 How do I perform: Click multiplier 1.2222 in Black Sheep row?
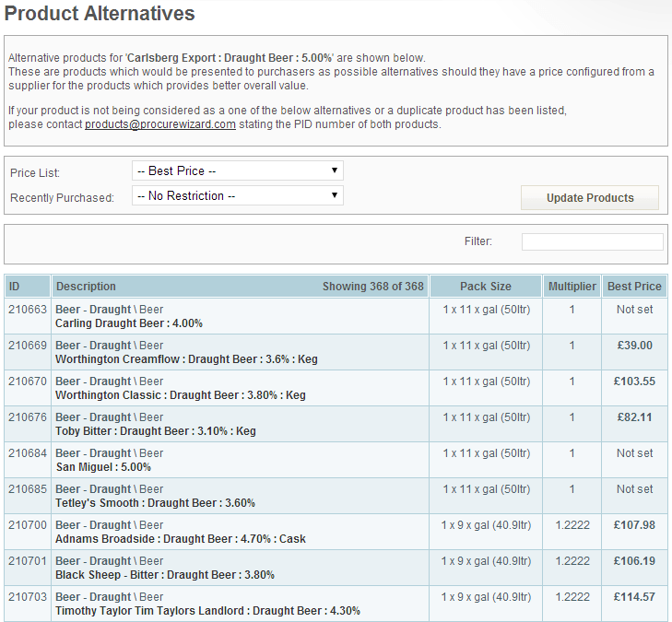tap(572, 561)
